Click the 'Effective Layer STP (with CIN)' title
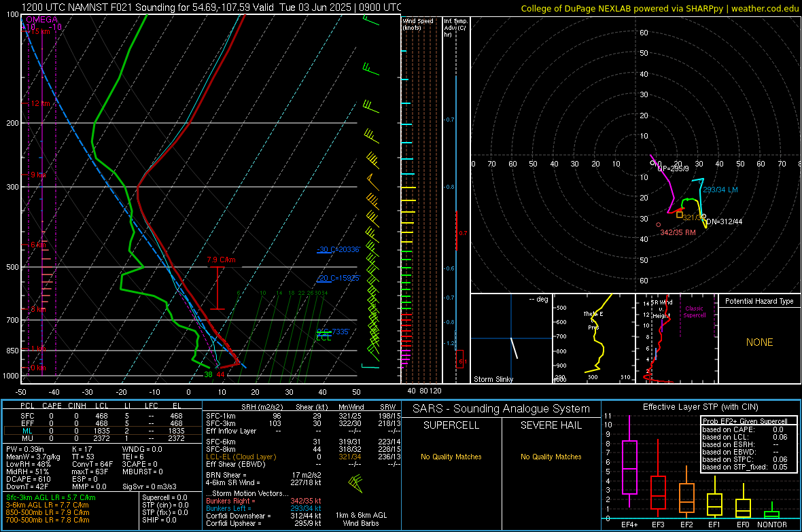This screenshot has height=532, width=802. coord(700,407)
